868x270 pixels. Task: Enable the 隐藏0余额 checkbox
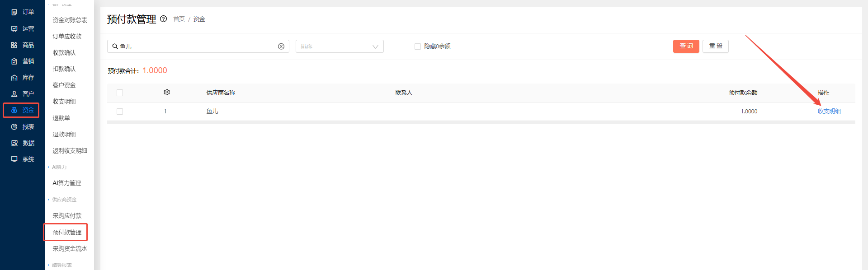[418, 47]
